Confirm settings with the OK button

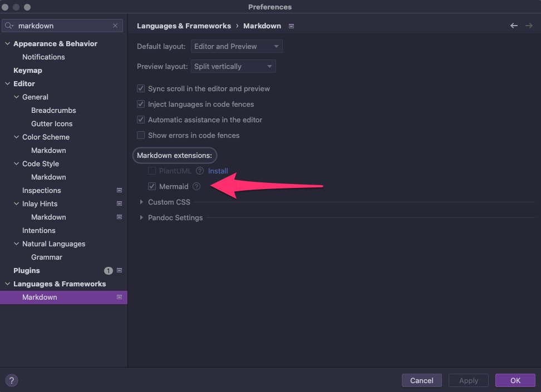pyautogui.click(x=515, y=380)
